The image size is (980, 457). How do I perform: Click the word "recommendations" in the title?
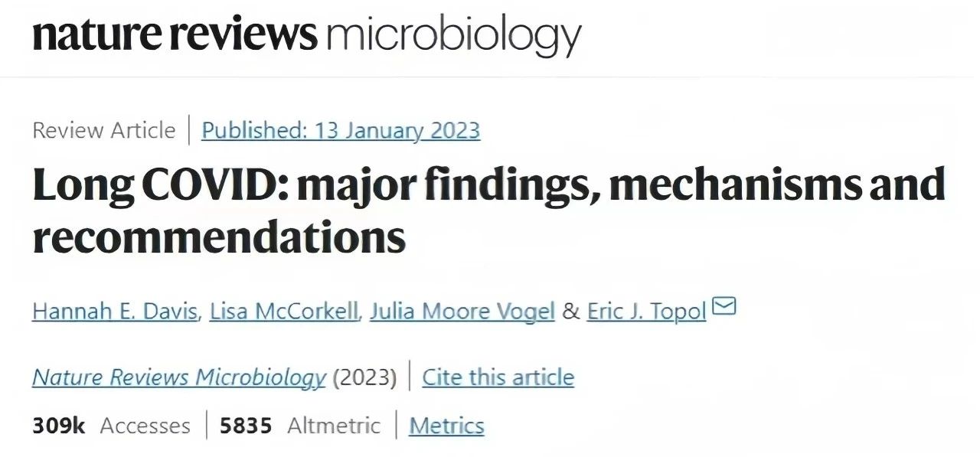coord(218,237)
